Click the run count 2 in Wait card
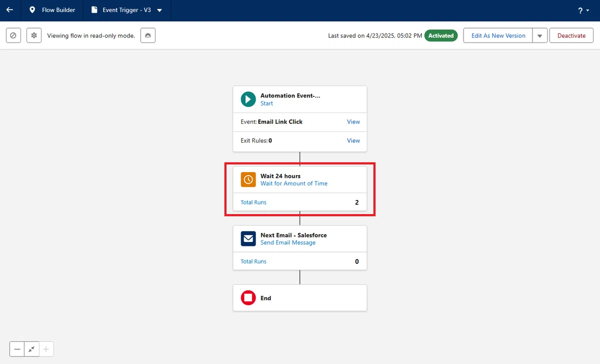 (357, 202)
